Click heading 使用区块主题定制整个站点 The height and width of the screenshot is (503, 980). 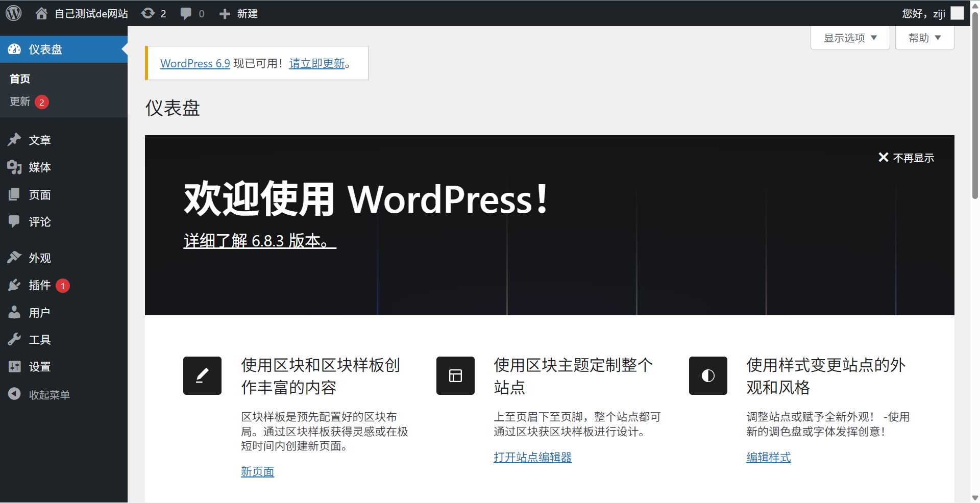tap(573, 376)
